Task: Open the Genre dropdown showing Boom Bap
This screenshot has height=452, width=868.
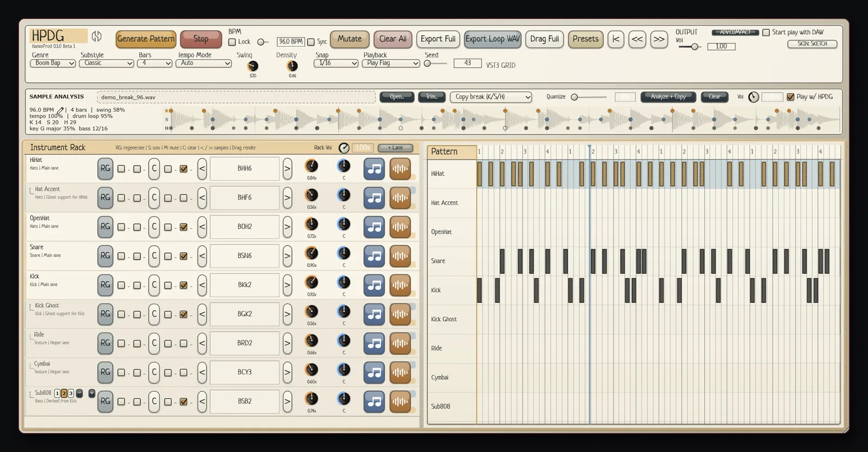Action: (53, 63)
